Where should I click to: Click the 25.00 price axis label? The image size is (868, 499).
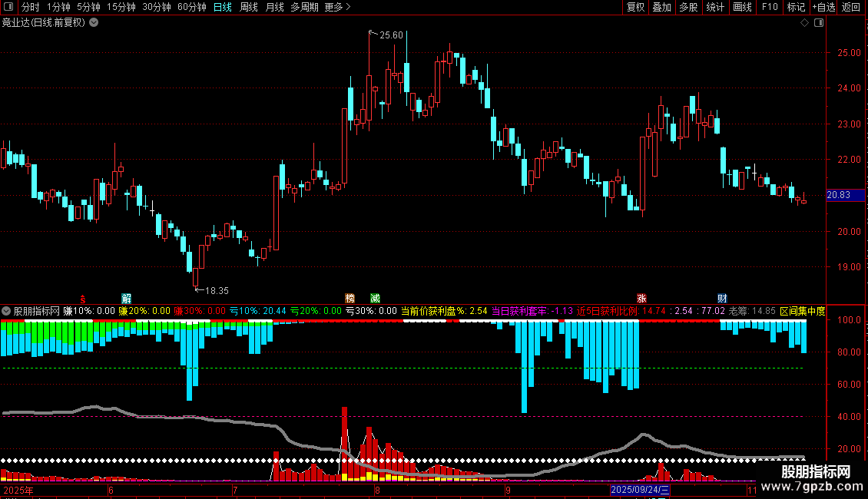[849, 52]
